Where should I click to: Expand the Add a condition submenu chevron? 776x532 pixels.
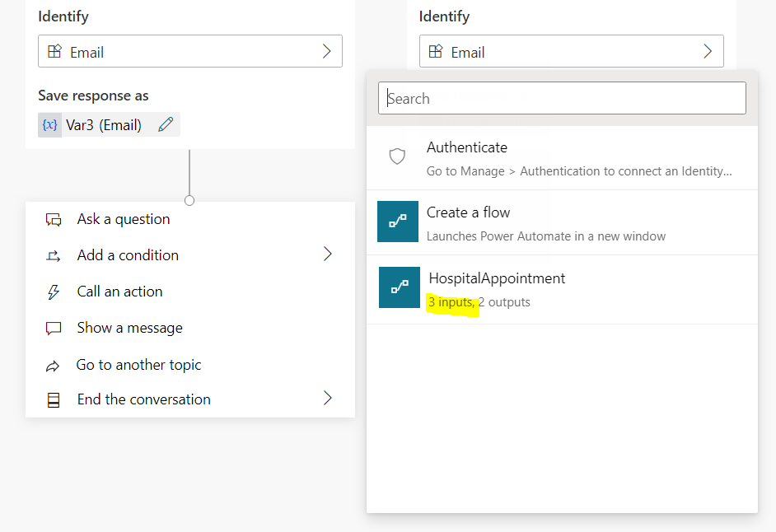click(x=327, y=254)
